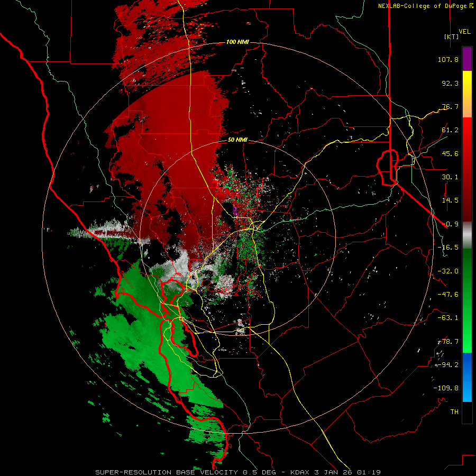The image size is (476, 476).
Task: Click the -16.5 velocity scale value
Action: [448, 248]
